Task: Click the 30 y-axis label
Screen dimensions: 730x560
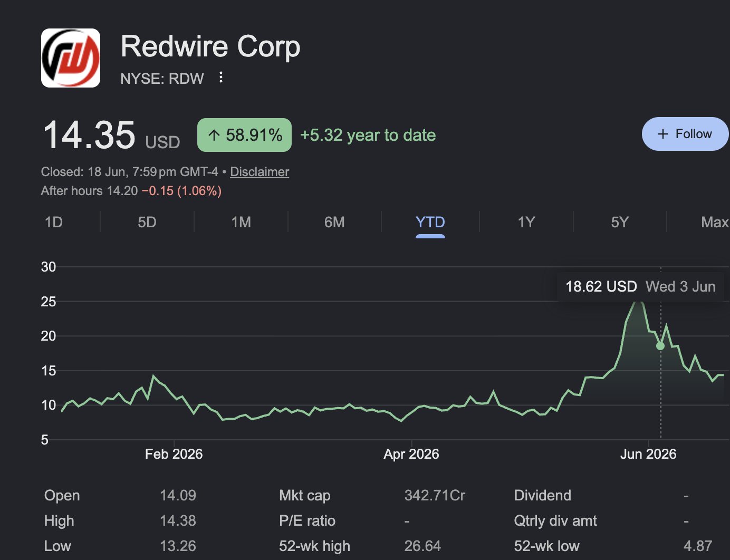Action: (49, 267)
